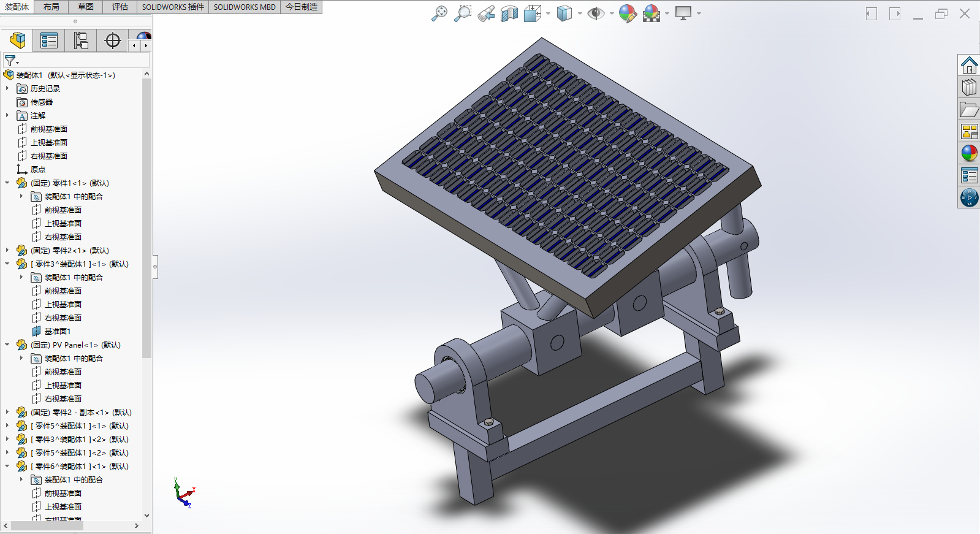980x534 pixels.
Task: Select the 零件5^装配体1<2> component
Action: (73, 452)
